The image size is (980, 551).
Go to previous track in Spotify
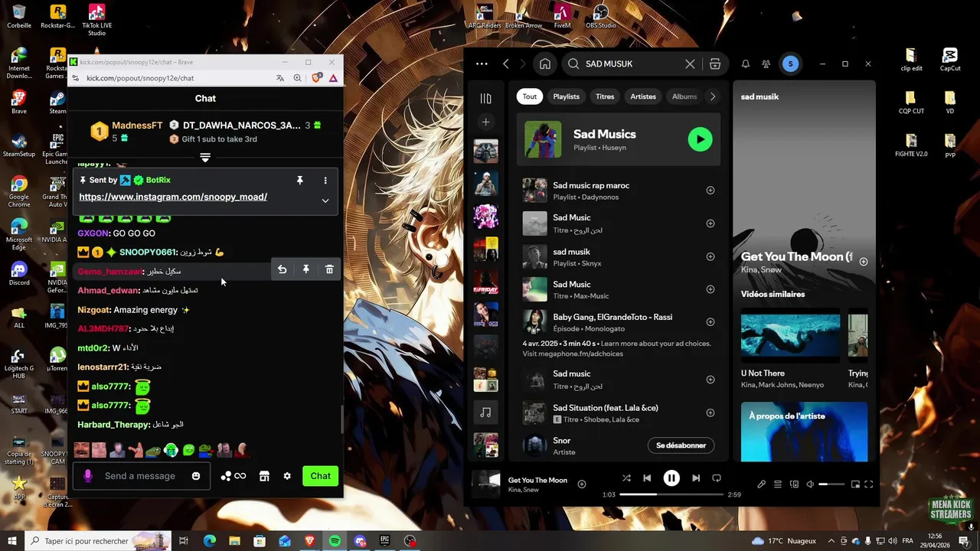coord(647,478)
